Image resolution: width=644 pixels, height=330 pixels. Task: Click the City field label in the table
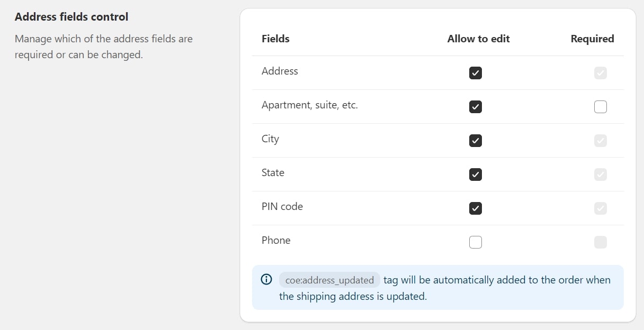(270, 139)
